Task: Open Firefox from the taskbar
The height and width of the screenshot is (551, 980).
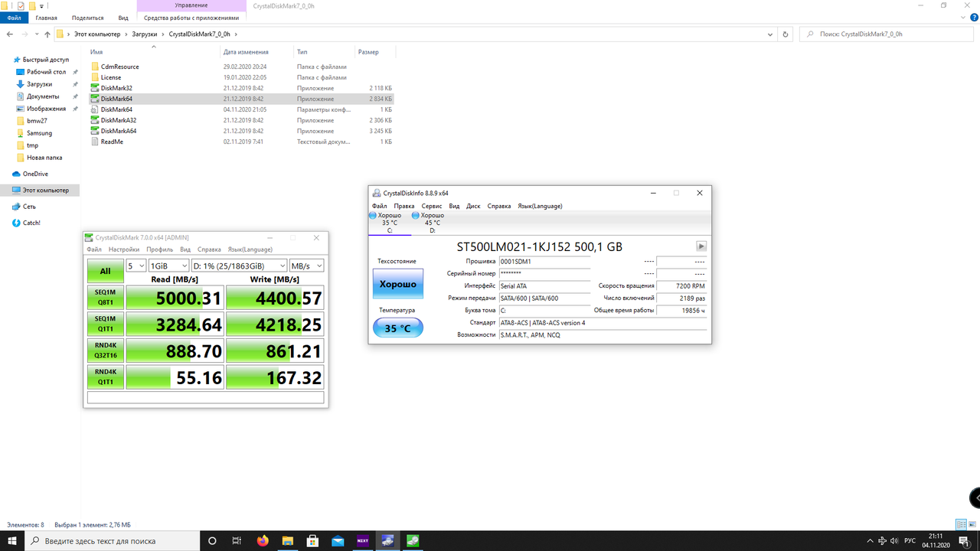Action: pos(263,541)
